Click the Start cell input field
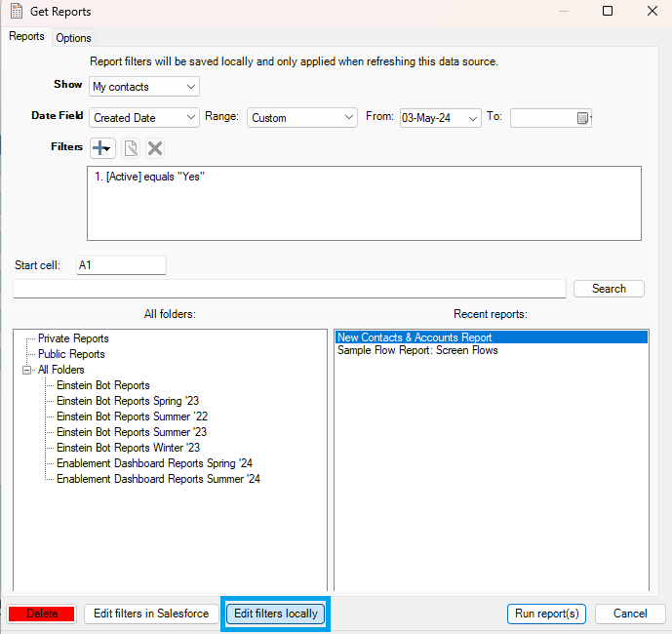672x634 pixels. pos(120,265)
